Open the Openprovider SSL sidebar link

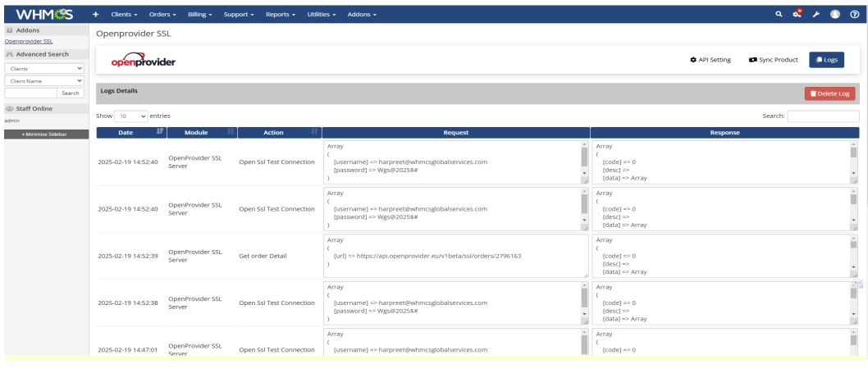pyautogui.click(x=29, y=42)
